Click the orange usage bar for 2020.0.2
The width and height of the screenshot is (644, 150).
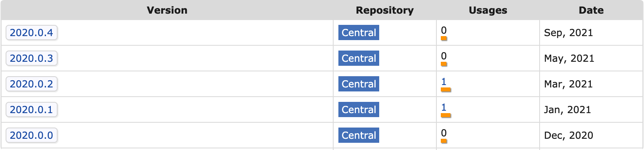[446, 90]
